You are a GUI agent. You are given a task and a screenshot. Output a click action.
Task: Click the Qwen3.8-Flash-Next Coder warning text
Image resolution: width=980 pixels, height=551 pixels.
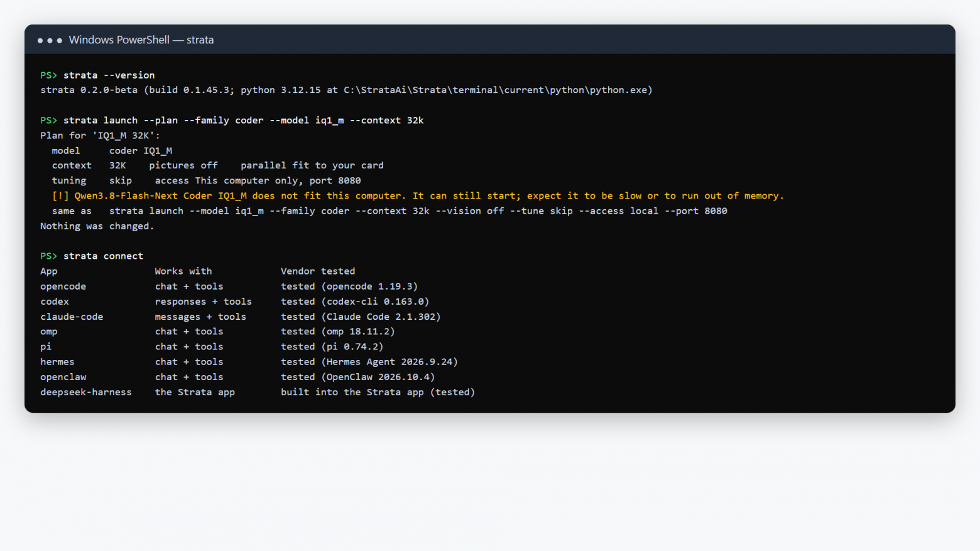pyautogui.click(x=429, y=195)
